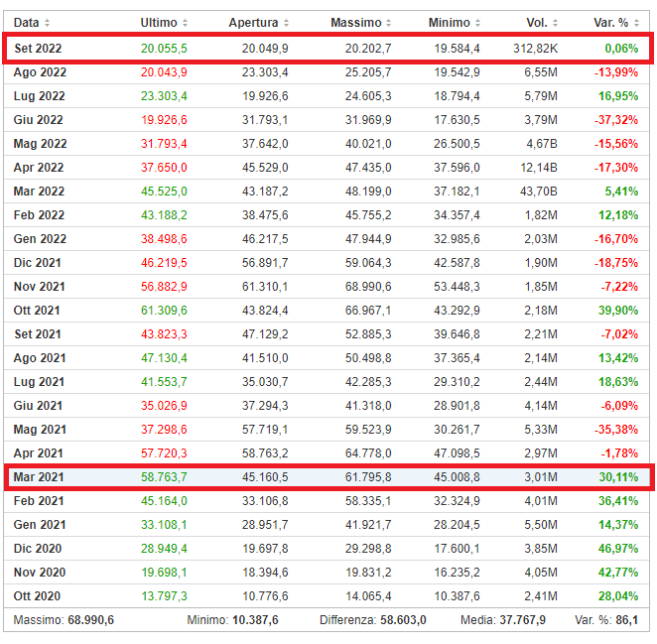Click footer Var. %: 86,1 summary

click(x=606, y=620)
